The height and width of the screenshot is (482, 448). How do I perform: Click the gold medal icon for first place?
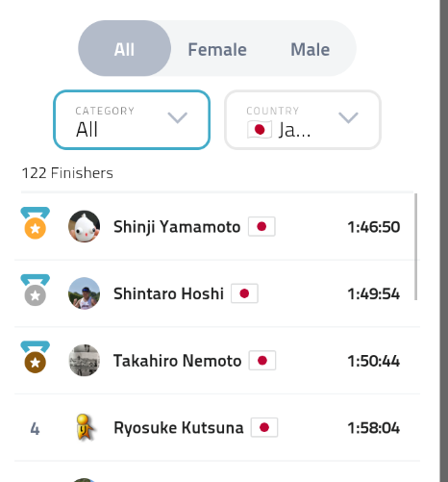click(36, 223)
